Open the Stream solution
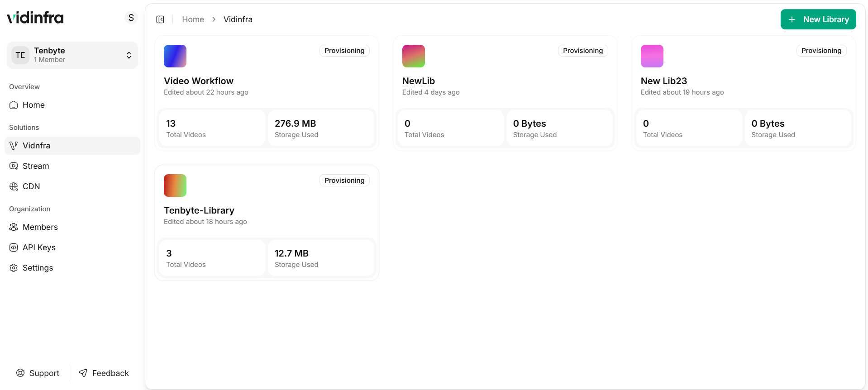 72,166
